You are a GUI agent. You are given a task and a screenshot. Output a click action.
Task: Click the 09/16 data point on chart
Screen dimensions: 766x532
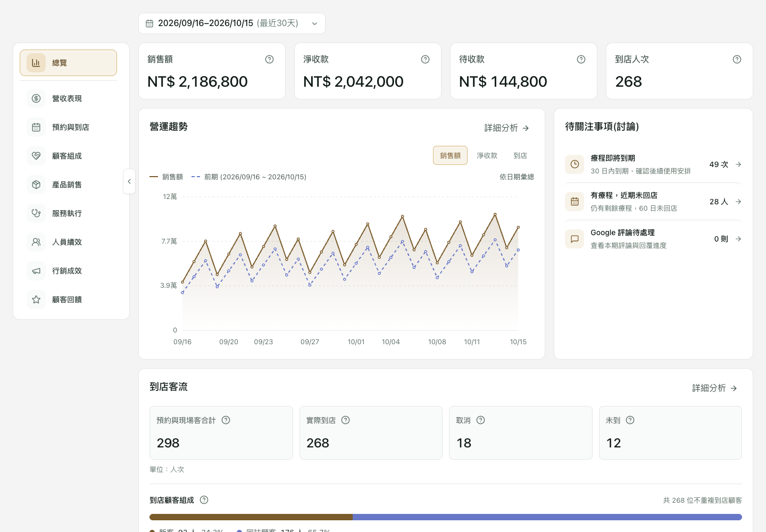point(182,282)
